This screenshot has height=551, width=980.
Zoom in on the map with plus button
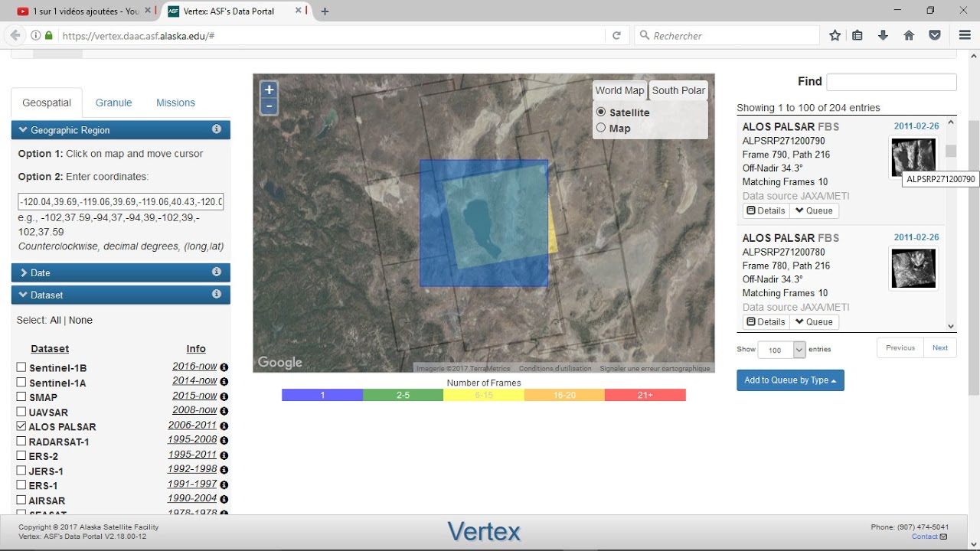coord(269,90)
